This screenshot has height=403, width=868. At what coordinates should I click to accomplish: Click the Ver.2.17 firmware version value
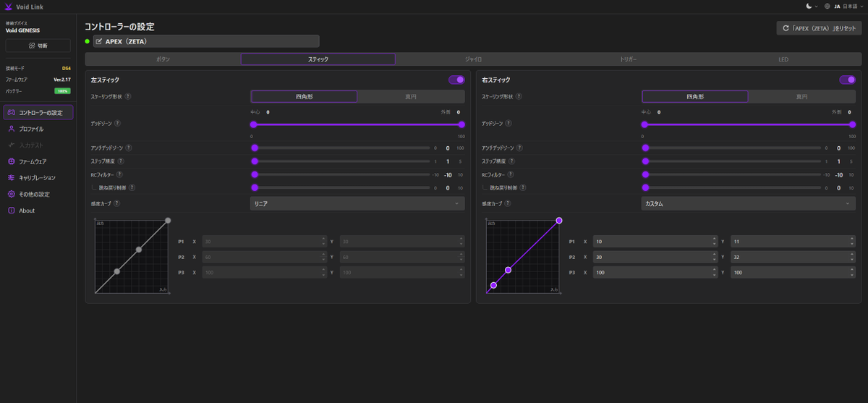pos(62,79)
